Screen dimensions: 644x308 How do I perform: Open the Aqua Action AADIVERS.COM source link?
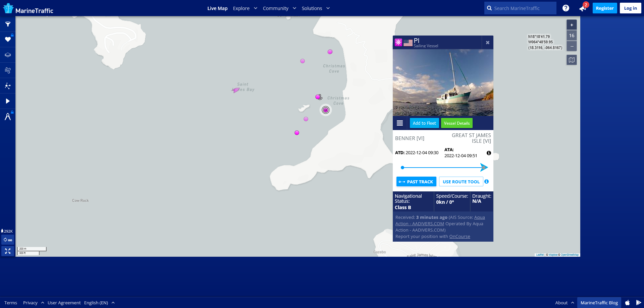pyautogui.click(x=420, y=224)
